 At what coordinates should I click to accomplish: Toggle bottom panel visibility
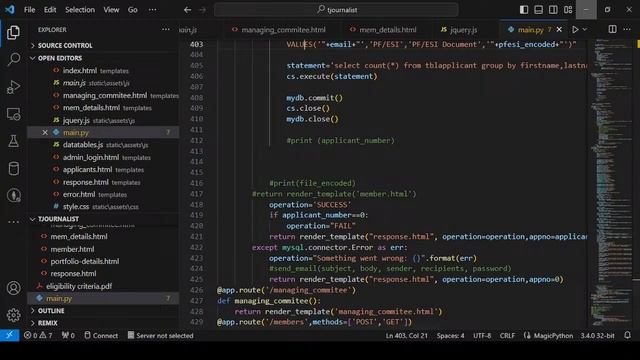(538, 10)
